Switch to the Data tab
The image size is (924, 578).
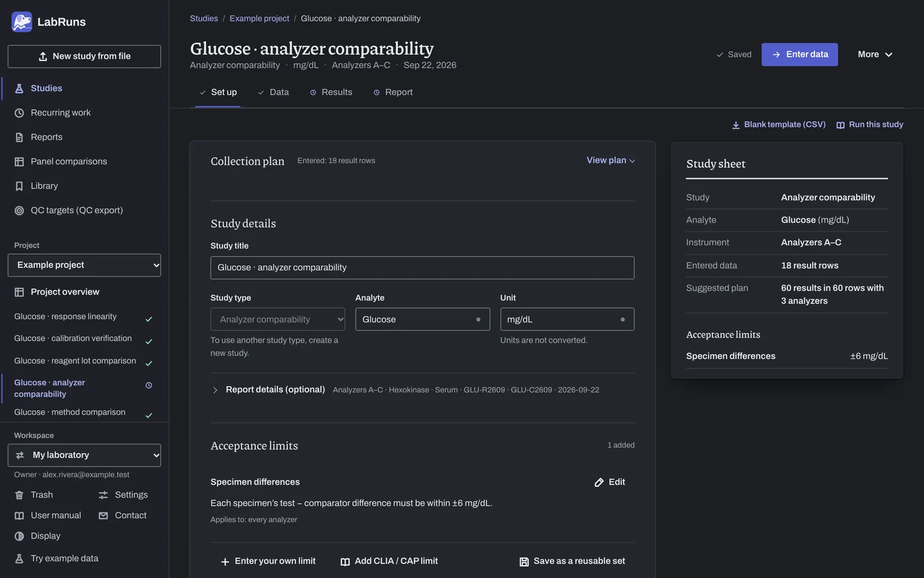click(x=273, y=92)
